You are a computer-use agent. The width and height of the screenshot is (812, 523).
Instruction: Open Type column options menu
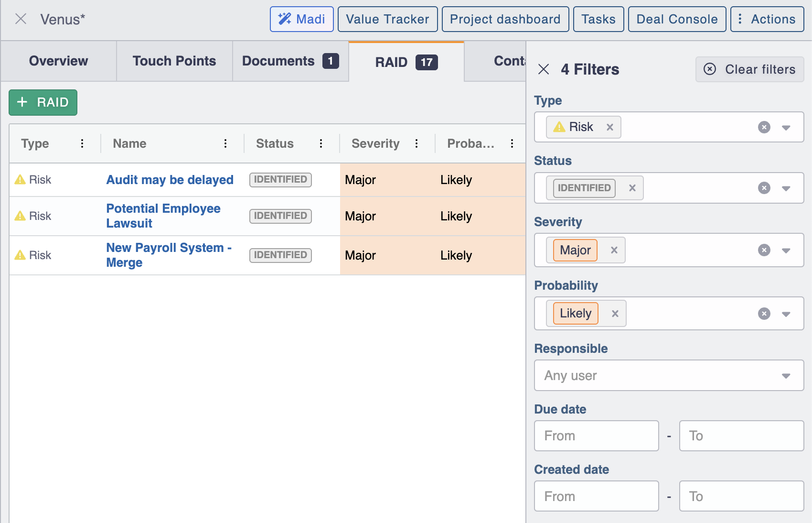[x=82, y=143]
